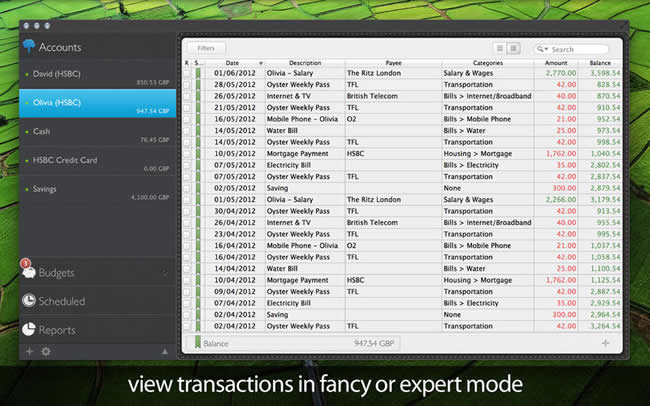This screenshot has height=406, width=650.
Task: Open the Cash account
Action: coord(97,132)
